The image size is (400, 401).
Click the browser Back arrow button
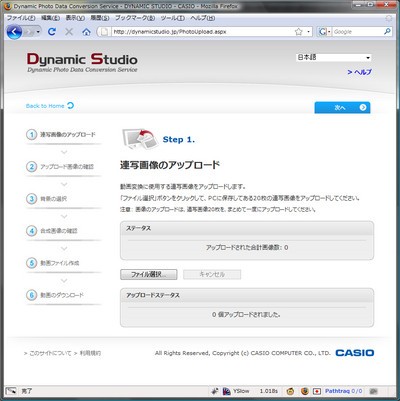click(x=14, y=32)
